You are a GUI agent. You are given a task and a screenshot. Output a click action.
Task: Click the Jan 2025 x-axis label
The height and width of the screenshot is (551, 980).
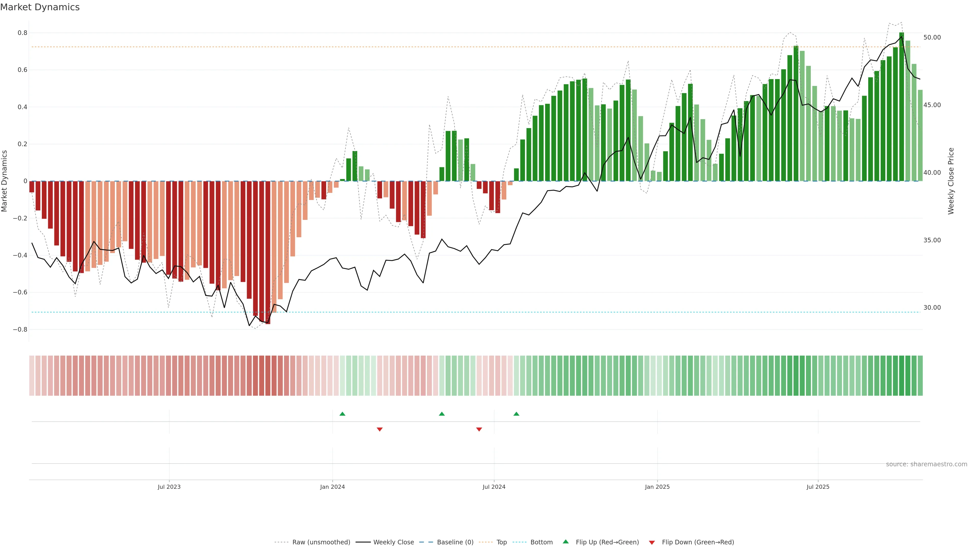(x=657, y=487)
